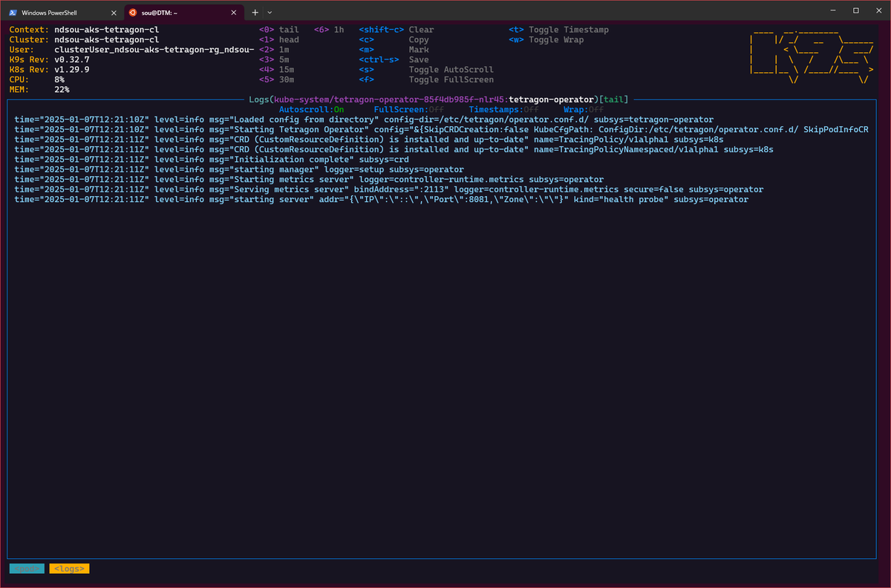
Task: Click the K8s Rev value v1.29.9
Action: click(x=72, y=70)
